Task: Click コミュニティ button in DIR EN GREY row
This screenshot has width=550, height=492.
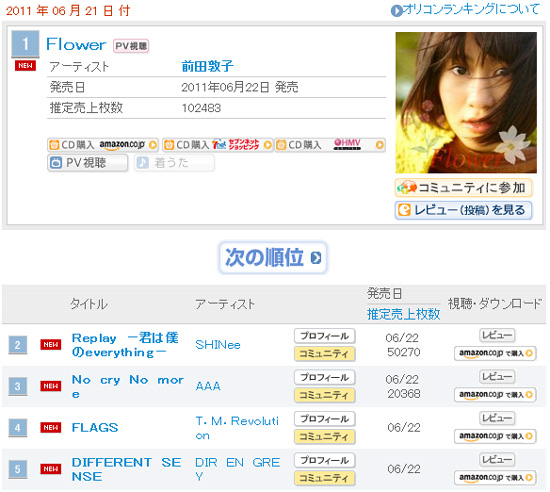Action: [325, 478]
